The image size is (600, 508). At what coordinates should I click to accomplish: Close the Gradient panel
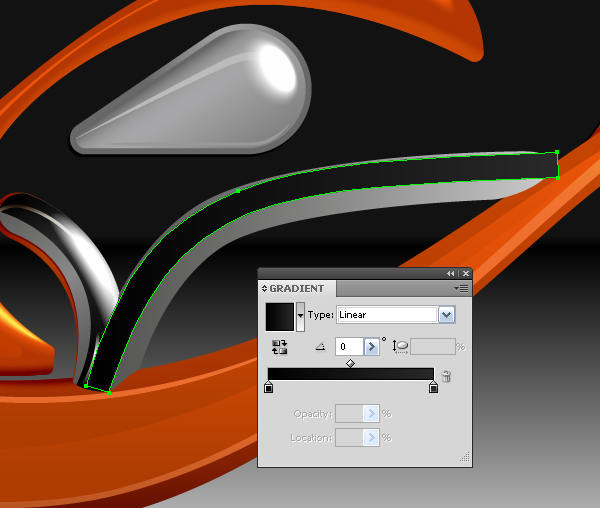tap(466, 274)
